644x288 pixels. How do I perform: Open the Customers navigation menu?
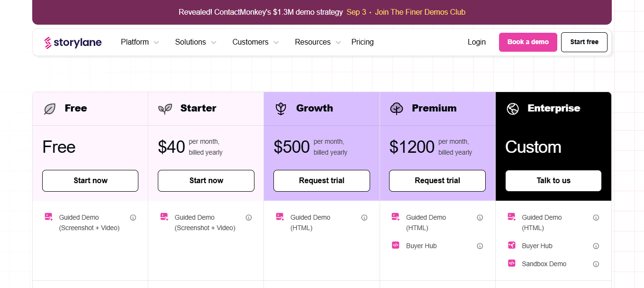(x=255, y=42)
